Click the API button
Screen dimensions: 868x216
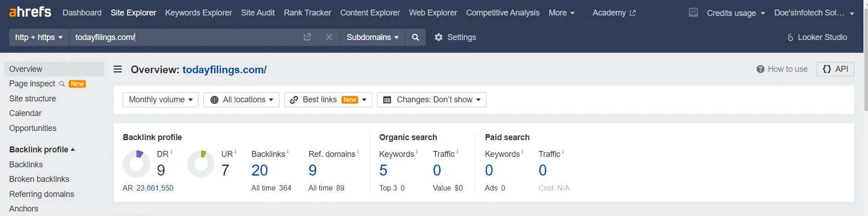coord(835,69)
